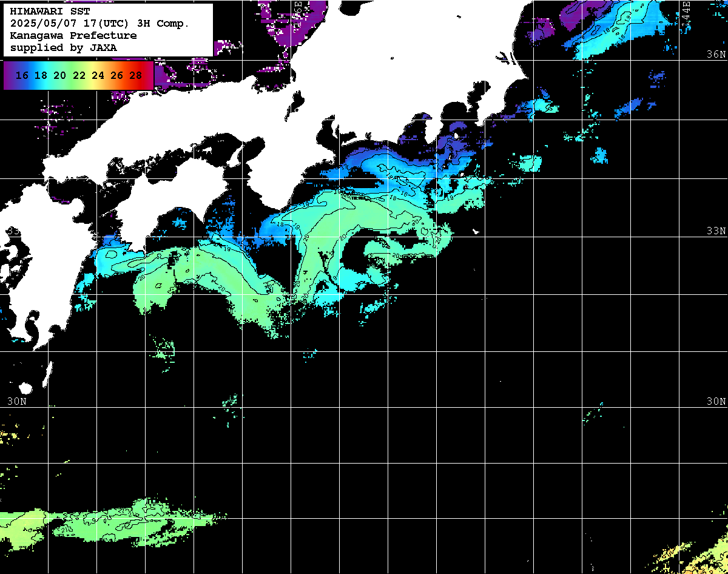Click the 26 value on the temperature legend
The height and width of the screenshot is (574, 728).
117,76
